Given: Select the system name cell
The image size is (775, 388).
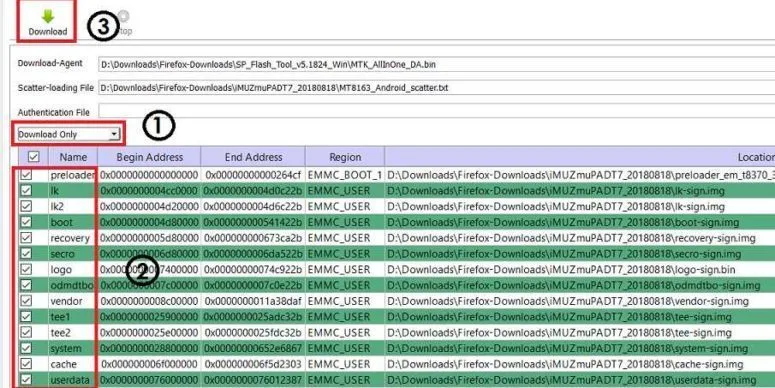Looking at the screenshot, I should click(x=72, y=348).
